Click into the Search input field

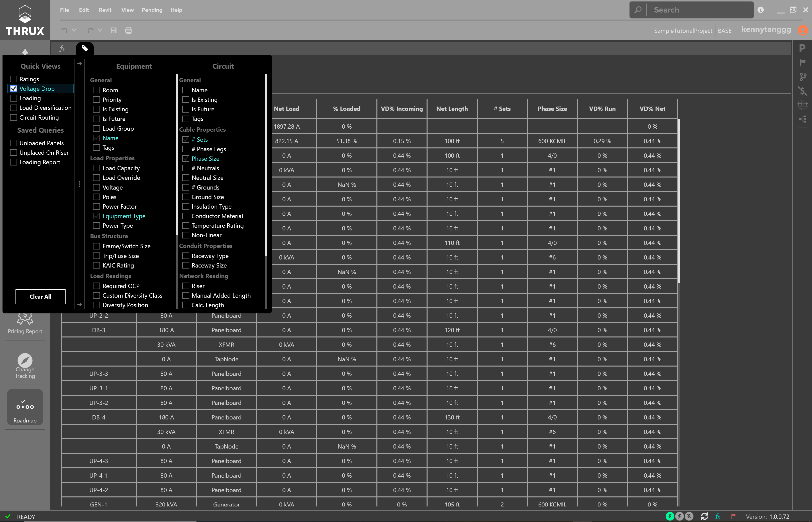click(700, 10)
